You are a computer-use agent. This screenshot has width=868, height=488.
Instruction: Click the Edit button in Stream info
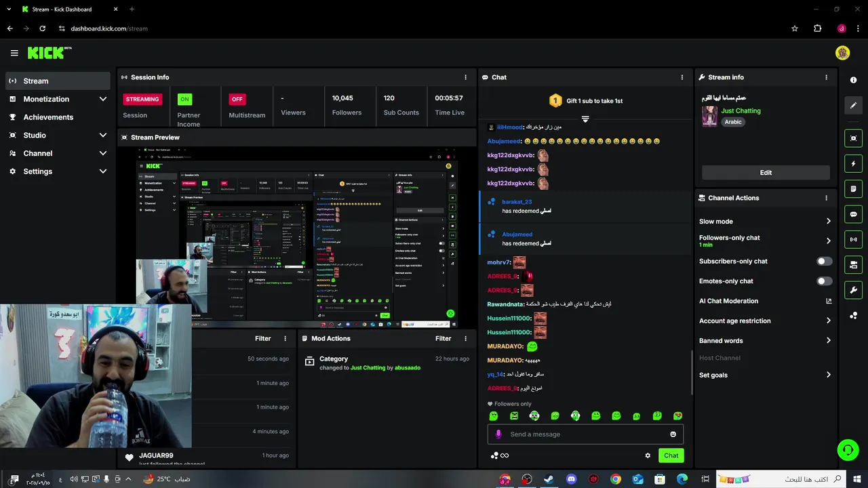click(766, 172)
